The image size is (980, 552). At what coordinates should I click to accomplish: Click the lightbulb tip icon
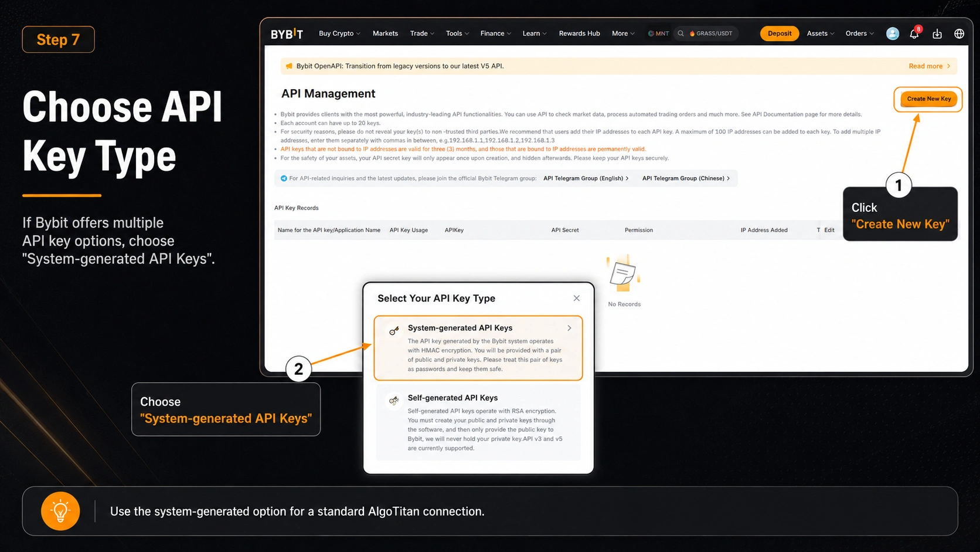point(60,511)
